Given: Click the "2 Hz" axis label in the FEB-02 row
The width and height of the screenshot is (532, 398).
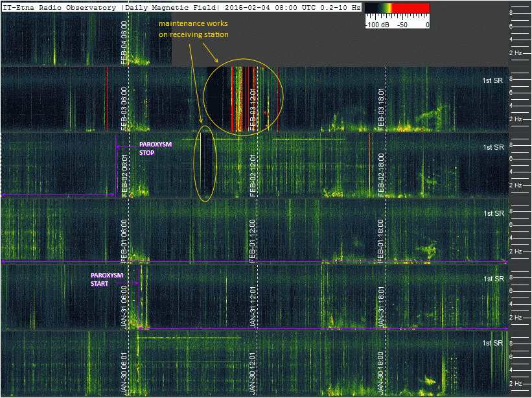Looking at the screenshot, I should point(515,185).
